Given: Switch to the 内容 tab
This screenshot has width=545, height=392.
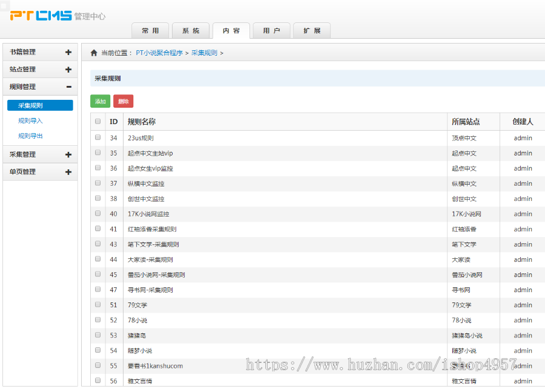Looking at the screenshot, I should 231,31.
